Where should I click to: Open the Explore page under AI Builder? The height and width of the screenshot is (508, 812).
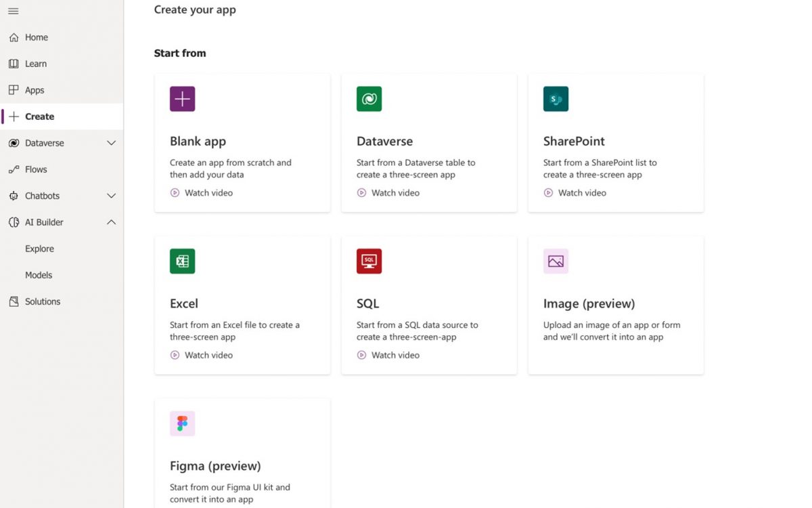click(x=39, y=249)
